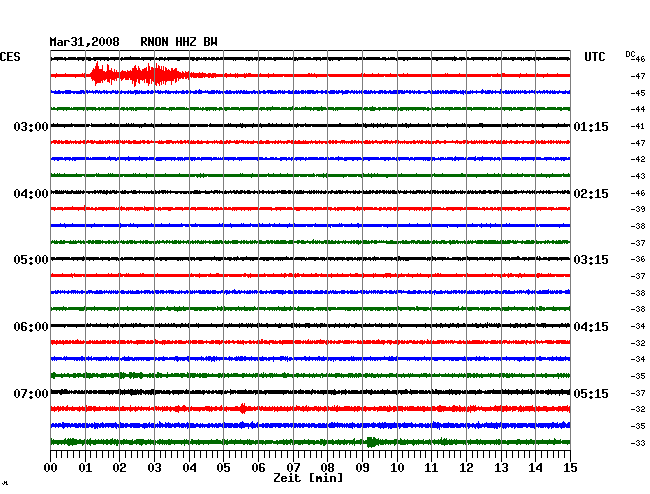Click the DC value -41
Viewport: 650px width, 494px height.
point(638,126)
